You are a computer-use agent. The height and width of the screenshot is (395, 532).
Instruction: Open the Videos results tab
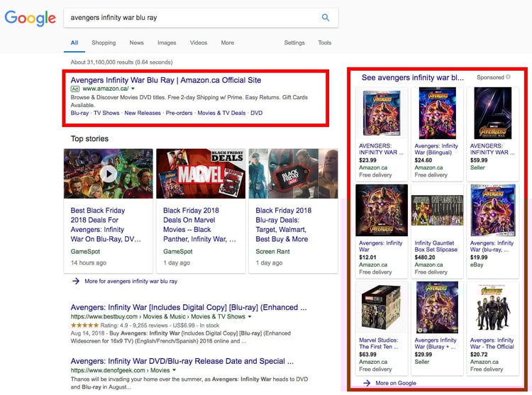(x=199, y=43)
